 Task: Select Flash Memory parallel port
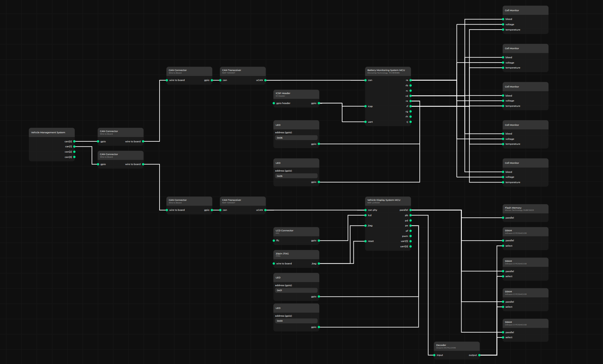click(x=503, y=218)
